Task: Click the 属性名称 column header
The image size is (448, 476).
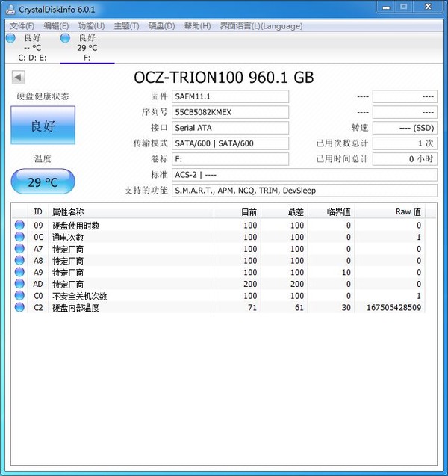Action: [131, 212]
